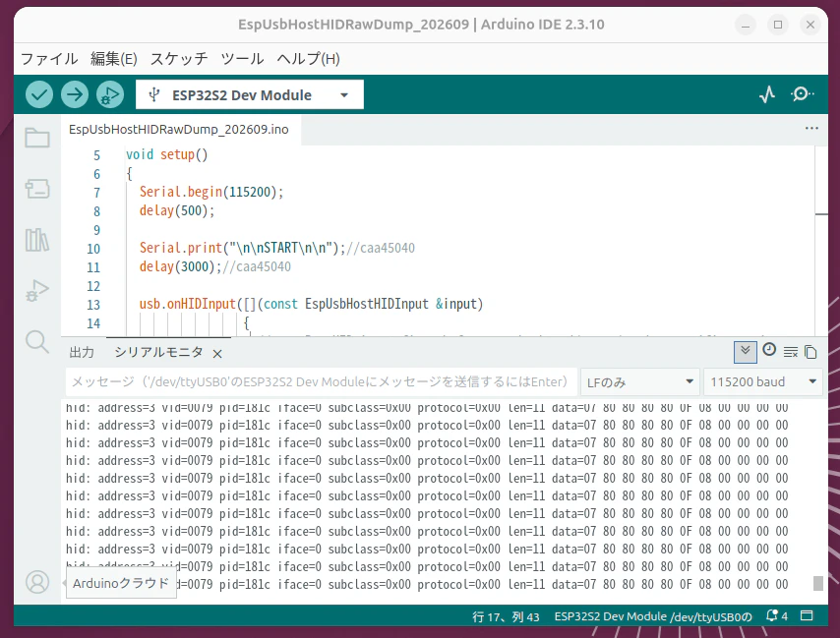
Task: Toggle bottom panel icon in status bar
Action: coord(807,616)
